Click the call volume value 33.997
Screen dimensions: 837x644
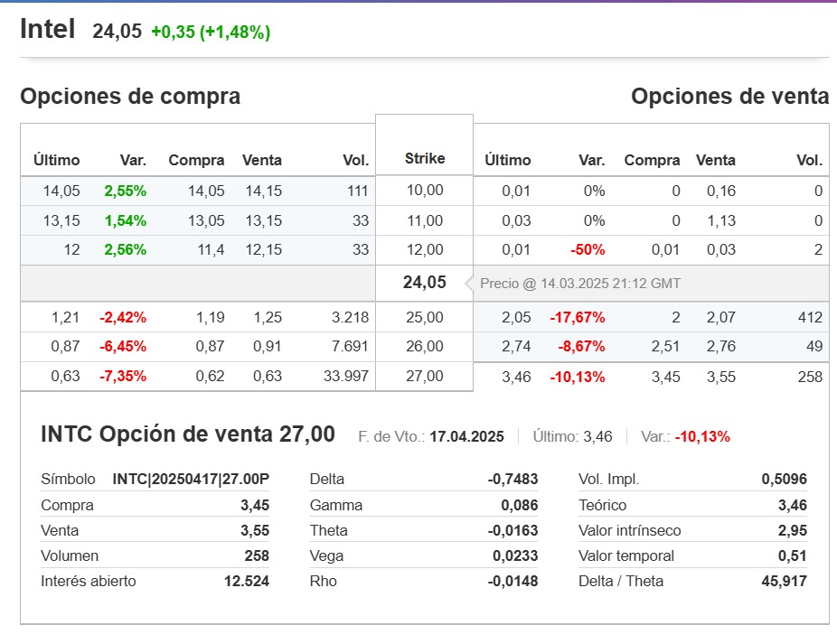pos(346,377)
